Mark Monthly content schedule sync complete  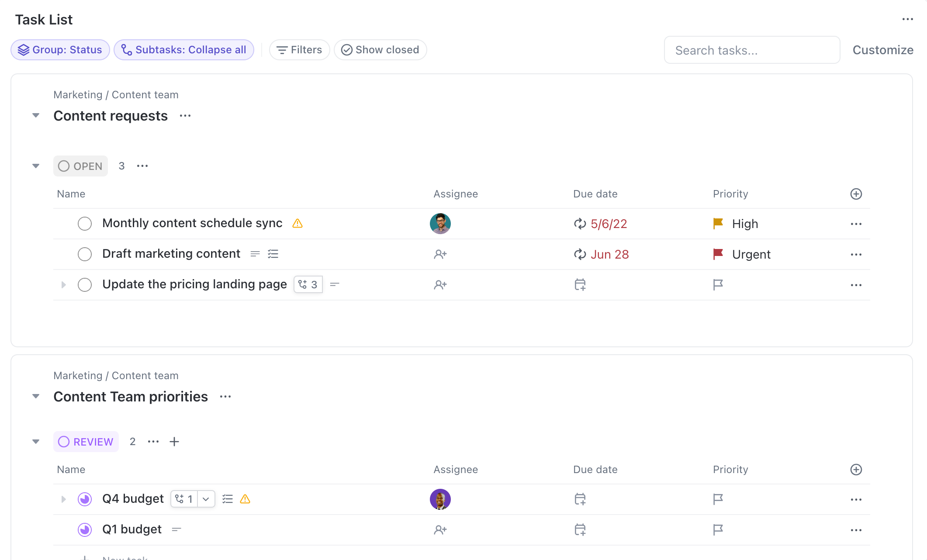[85, 224]
